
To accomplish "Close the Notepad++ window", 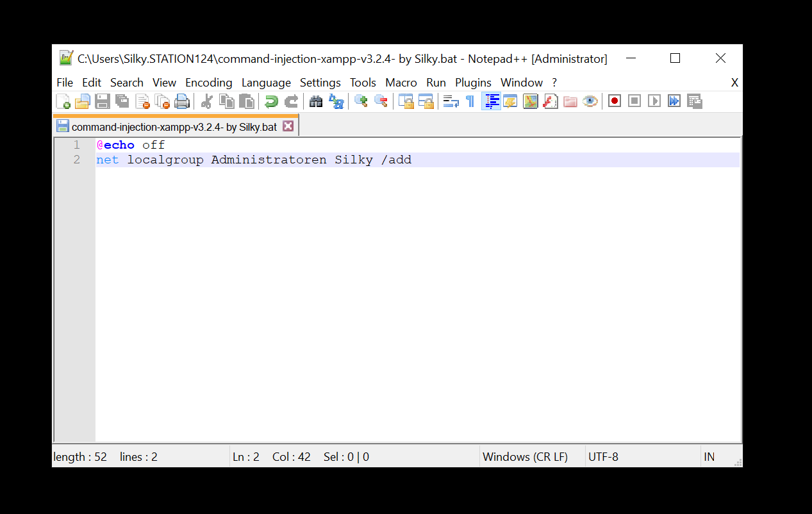I will point(720,58).
